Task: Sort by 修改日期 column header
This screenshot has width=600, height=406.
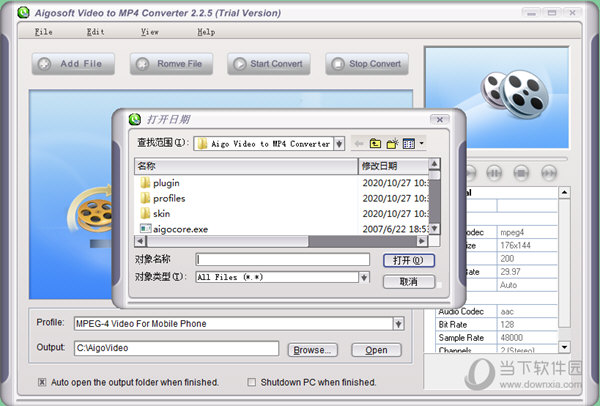Action: coord(393,166)
